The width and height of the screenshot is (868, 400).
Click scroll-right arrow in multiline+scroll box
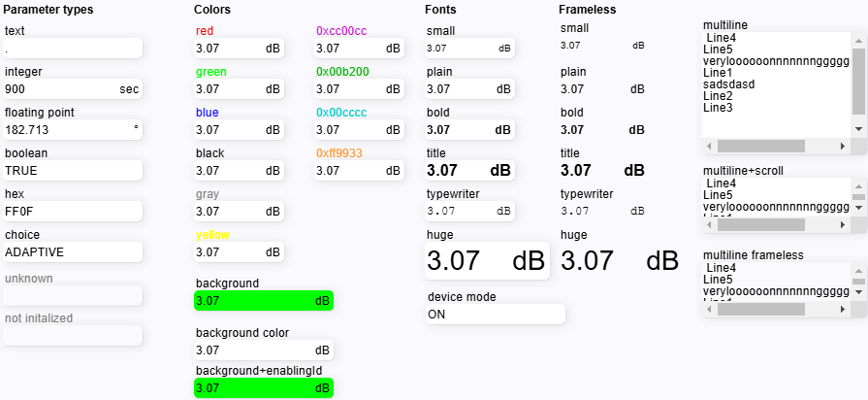pos(843,225)
